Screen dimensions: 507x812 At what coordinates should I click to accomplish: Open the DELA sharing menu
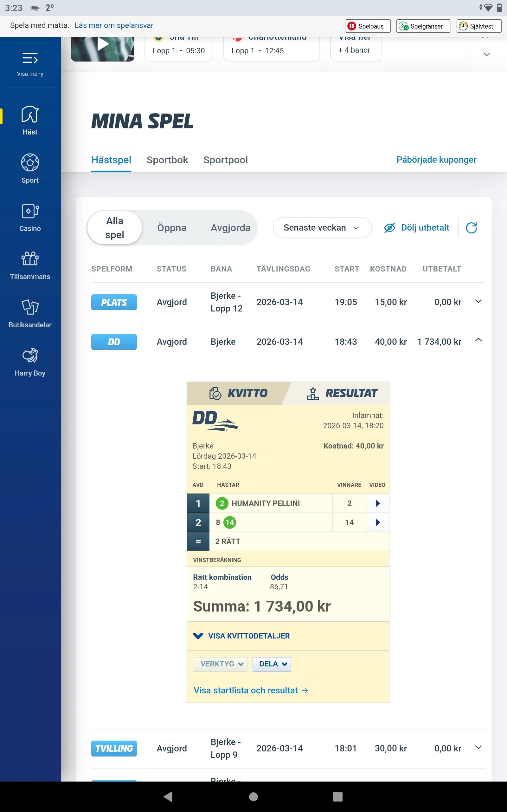[272, 664]
